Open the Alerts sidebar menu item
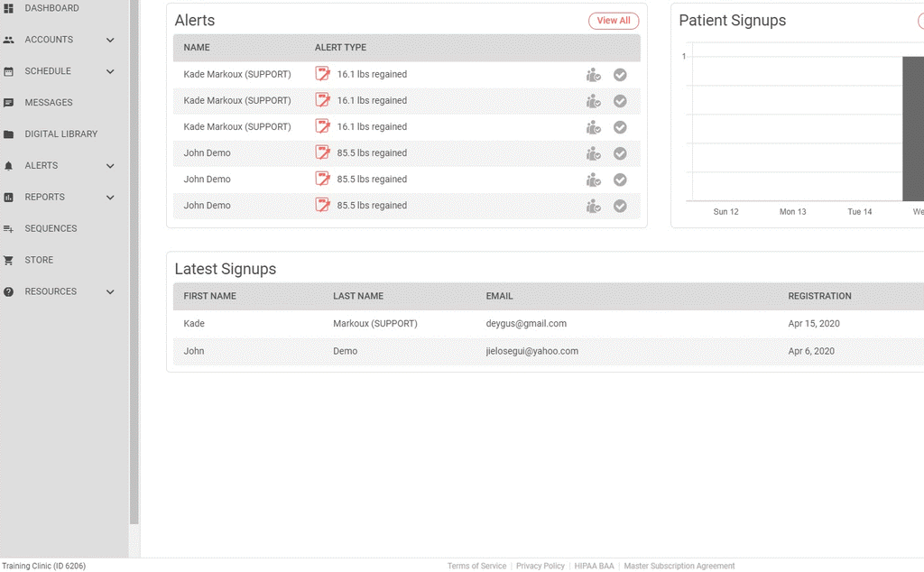 coord(42,166)
